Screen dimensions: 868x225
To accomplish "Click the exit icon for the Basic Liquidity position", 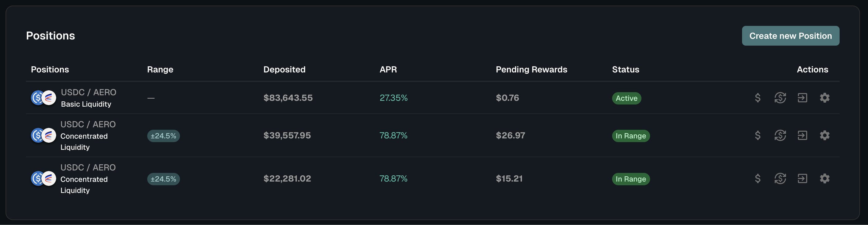I will coord(802,98).
